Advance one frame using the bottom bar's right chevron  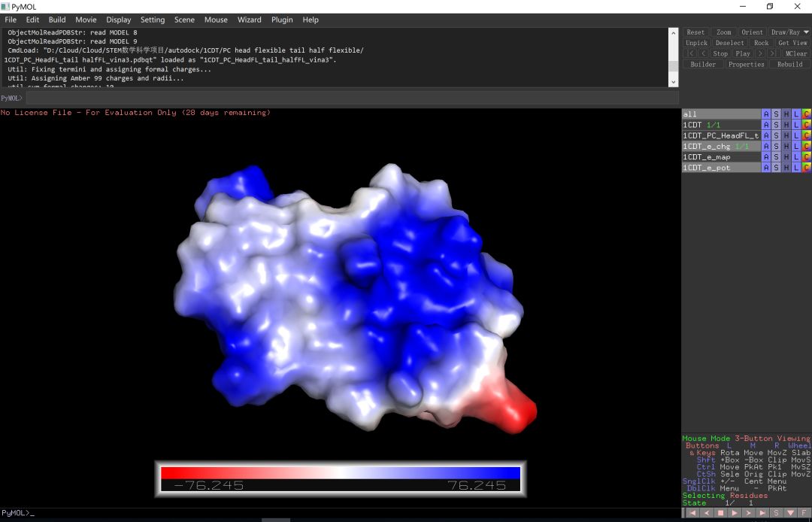click(x=748, y=513)
